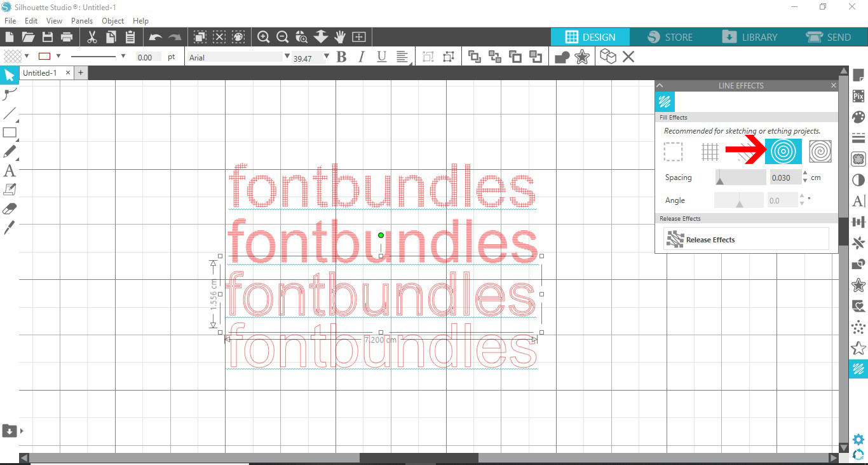The height and width of the screenshot is (465, 868).
Task: Open the Line Effects panel icon
Action: [x=858, y=368]
